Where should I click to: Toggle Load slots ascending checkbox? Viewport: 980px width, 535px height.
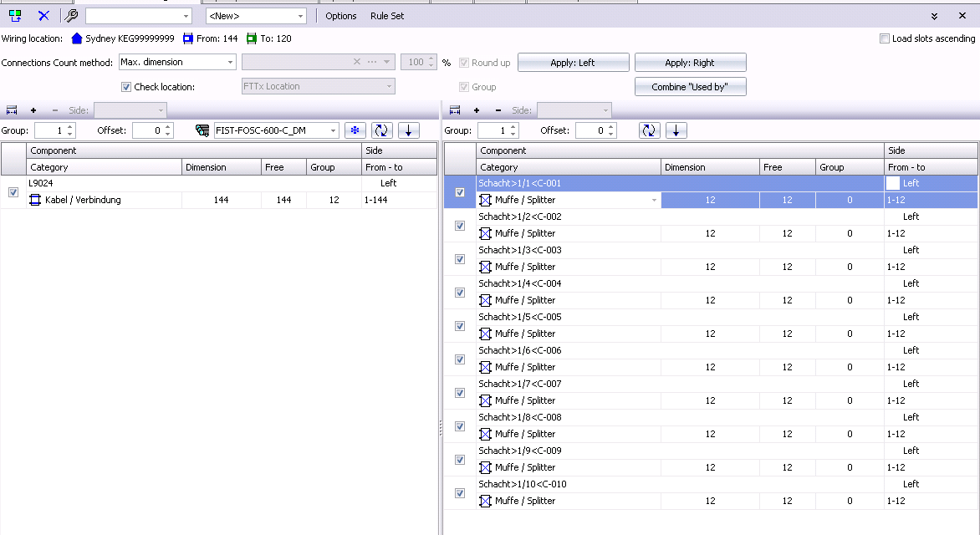885,38
